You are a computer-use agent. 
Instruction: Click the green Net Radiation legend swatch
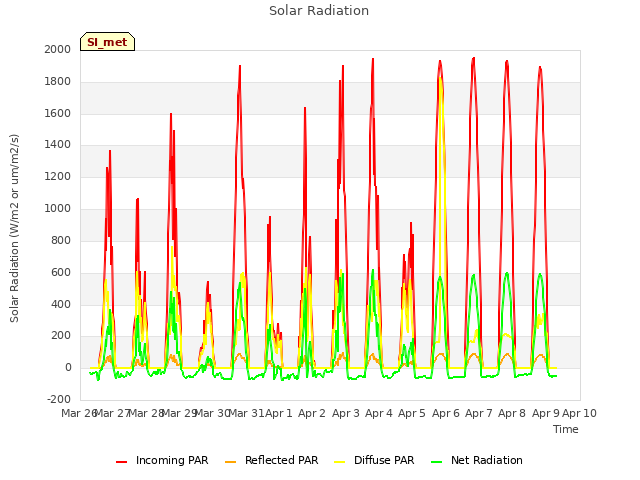[437, 462]
